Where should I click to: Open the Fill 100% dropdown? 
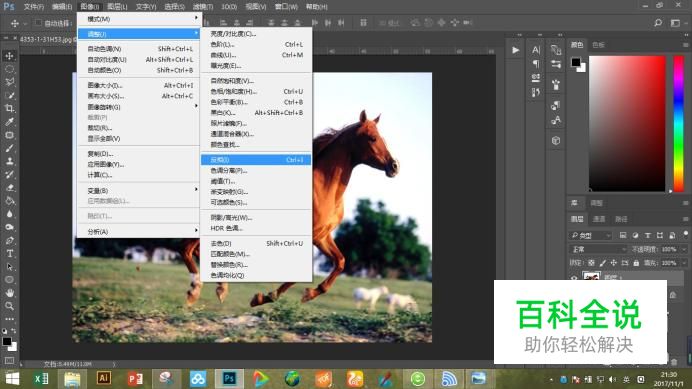684,263
